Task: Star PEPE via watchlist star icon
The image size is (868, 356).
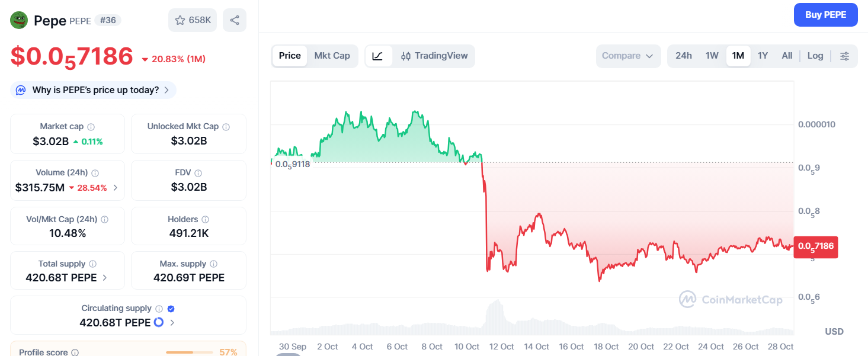Action: 180,20
